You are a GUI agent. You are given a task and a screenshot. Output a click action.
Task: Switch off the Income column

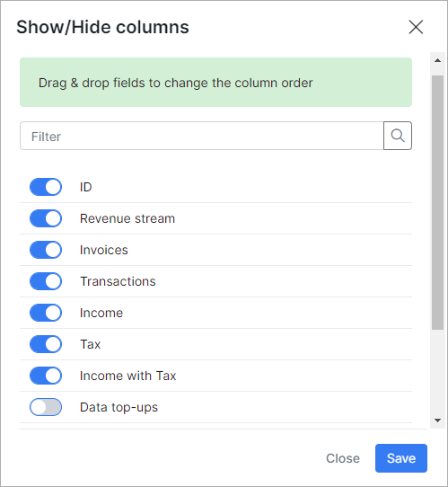coord(46,313)
